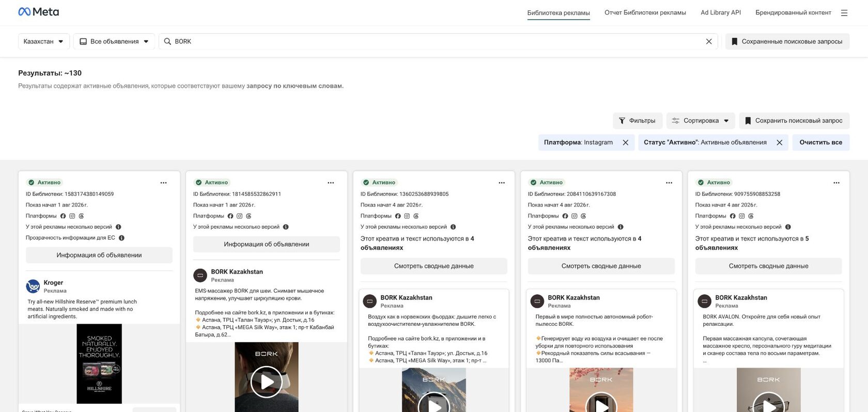Click the Kroger advertiser avatar
The image size is (868, 412).
33,286
